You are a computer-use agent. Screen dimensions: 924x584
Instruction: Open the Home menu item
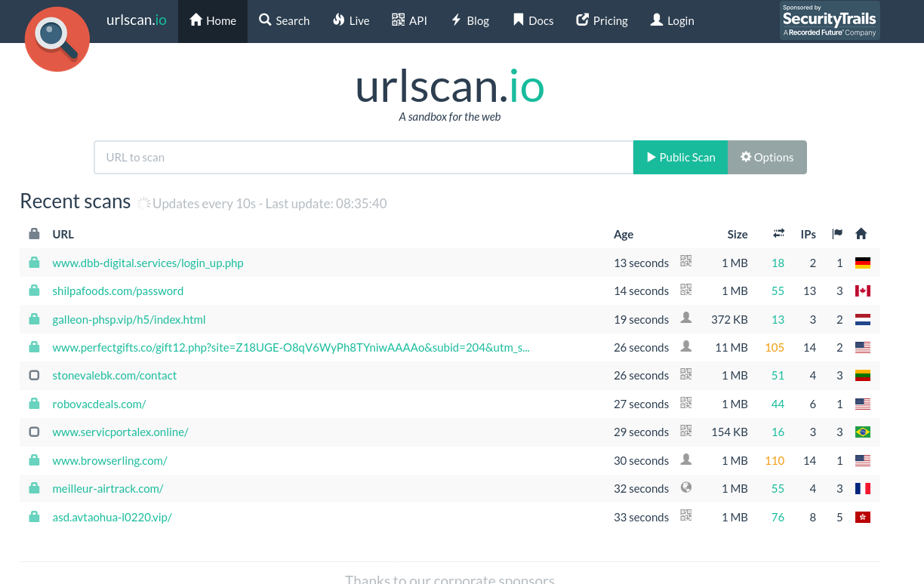(213, 21)
